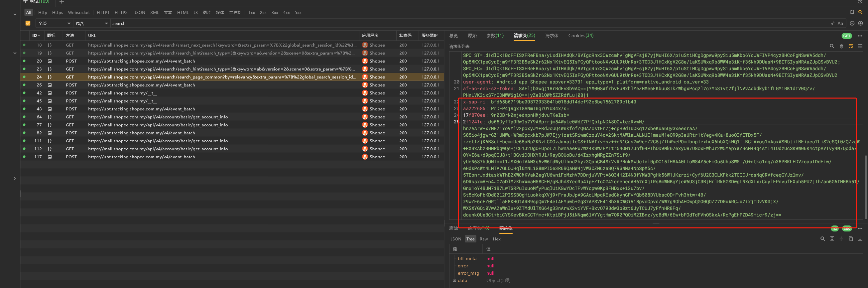This screenshot has width=868, height=288.
Task: Click the x-sap-ri header line
Action: coord(549,102)
